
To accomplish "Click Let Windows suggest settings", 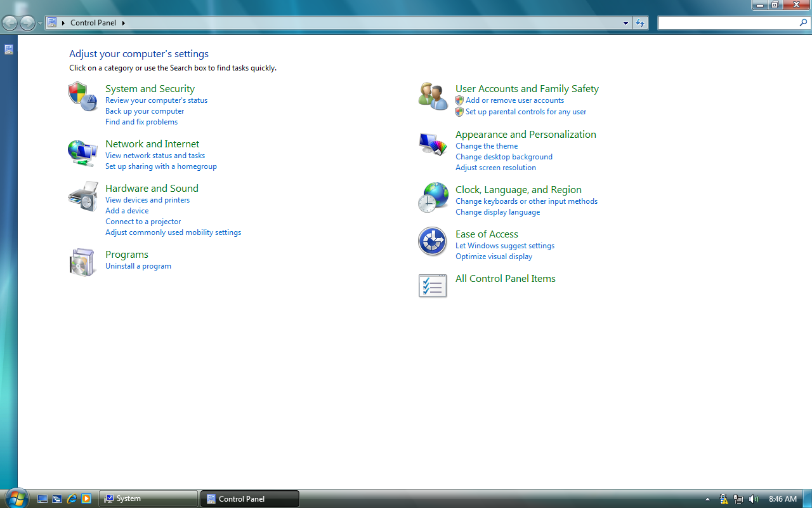I will point(505,246).
